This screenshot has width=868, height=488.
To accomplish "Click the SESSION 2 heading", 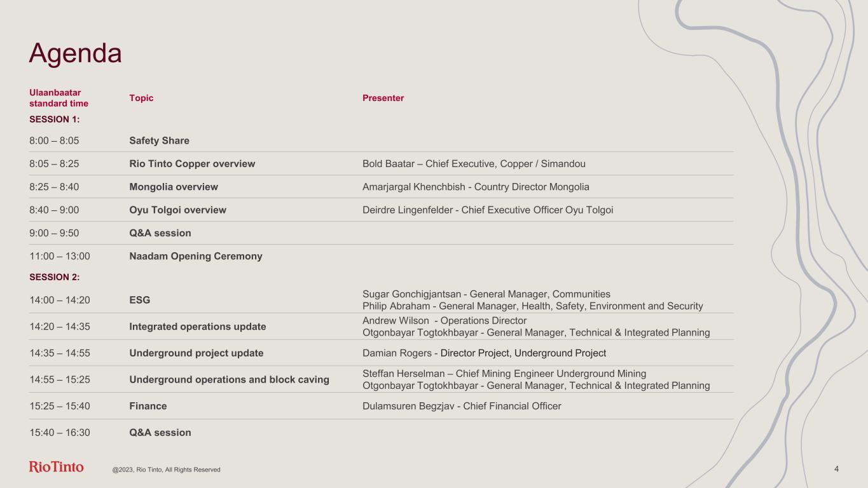I will tap(54, 277).
